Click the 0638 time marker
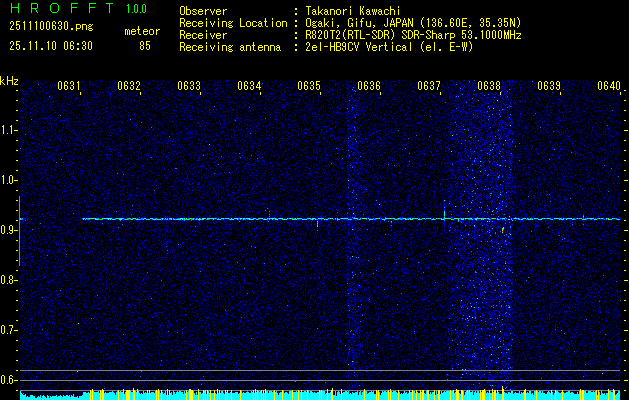 [489, 86]
